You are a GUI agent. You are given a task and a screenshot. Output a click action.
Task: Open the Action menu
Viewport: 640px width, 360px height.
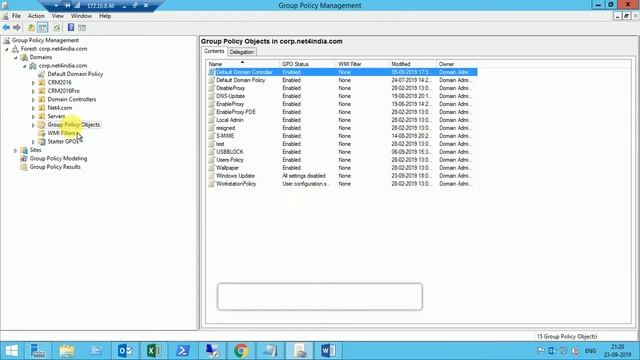(36, 16)
